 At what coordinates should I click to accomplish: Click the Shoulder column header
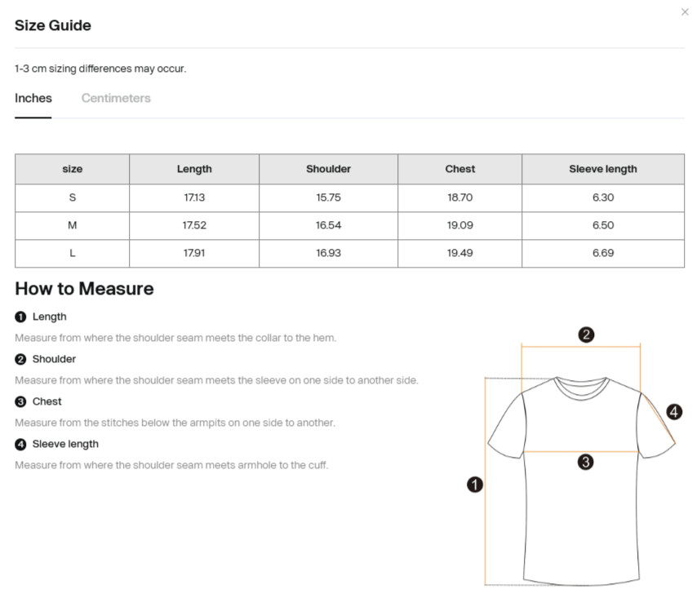pyautogui.click(x=328, y=169)
